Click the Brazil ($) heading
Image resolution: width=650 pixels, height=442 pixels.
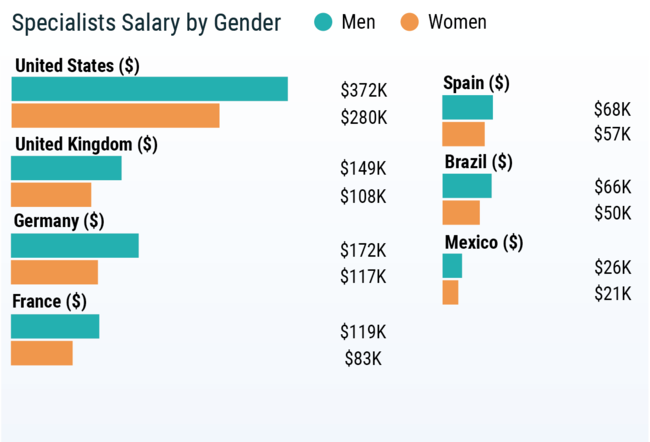(478, 162)
